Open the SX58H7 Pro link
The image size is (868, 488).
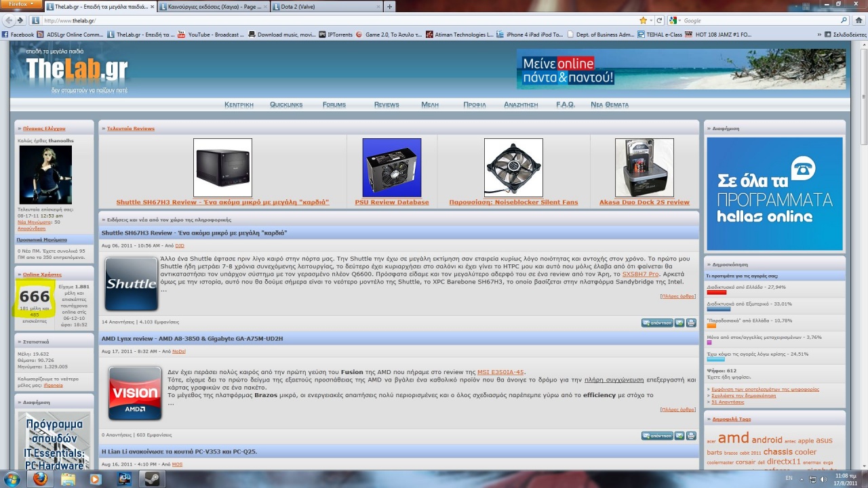(641, 274)
